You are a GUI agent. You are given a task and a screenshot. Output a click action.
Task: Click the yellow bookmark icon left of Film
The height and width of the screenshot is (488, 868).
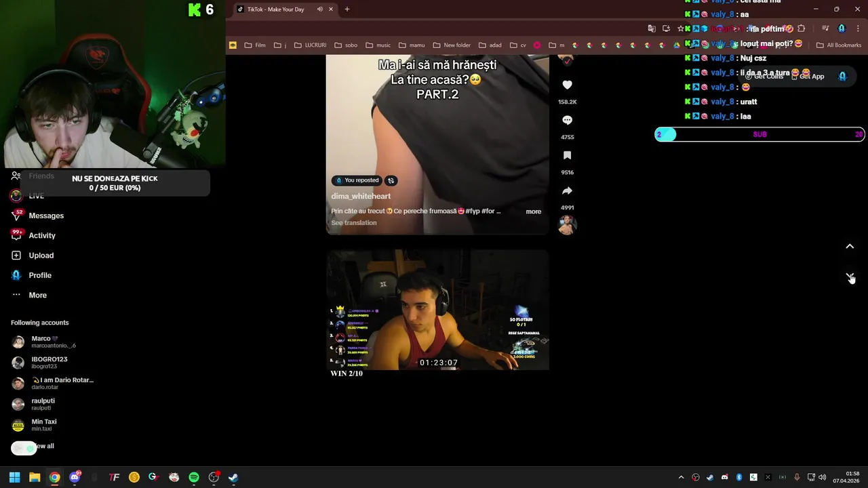(x=233, y=45)
